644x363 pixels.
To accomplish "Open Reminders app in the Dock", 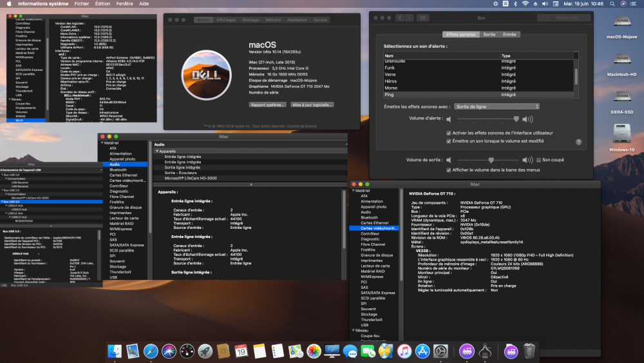I will (278, 351).
